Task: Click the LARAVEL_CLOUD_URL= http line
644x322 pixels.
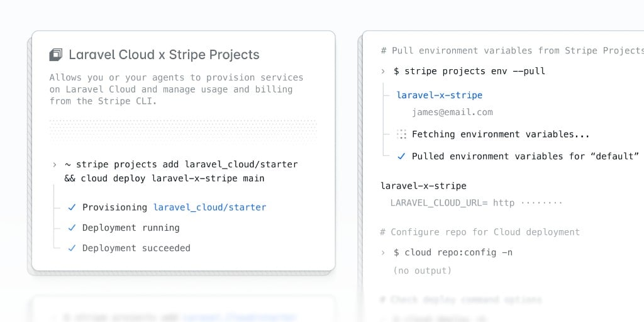Action: coord(476,203)
